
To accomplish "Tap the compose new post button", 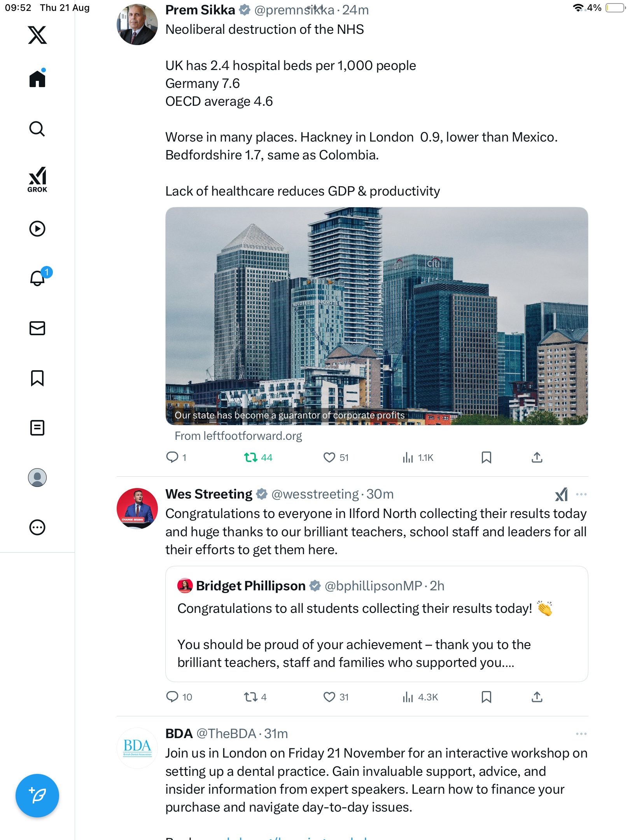I will (x=37, y=796).
